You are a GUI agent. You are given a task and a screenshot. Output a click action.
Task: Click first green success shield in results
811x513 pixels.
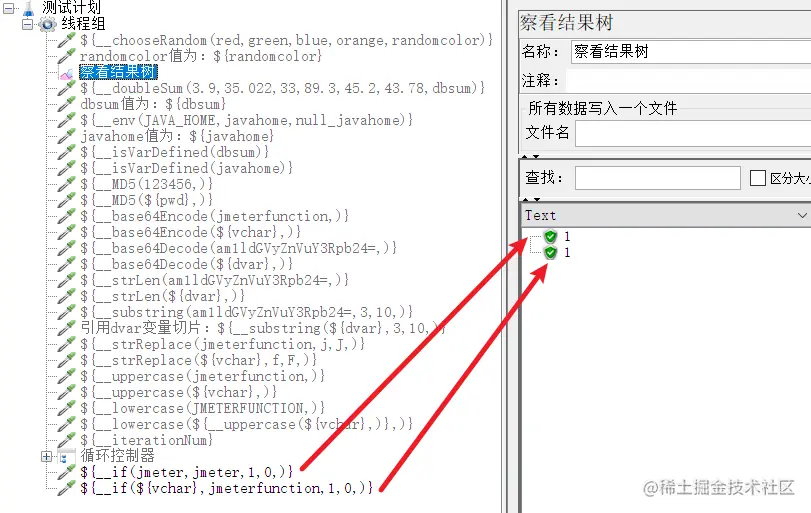coord(550,237)
